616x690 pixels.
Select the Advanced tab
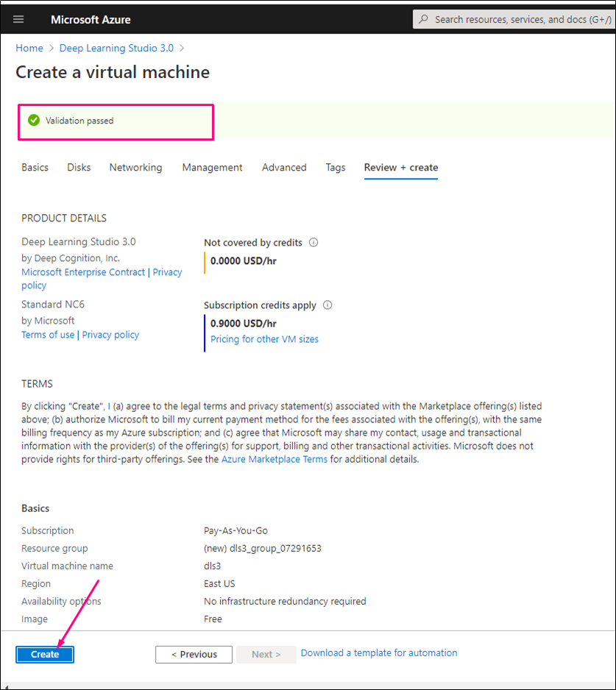coord(284,167)
